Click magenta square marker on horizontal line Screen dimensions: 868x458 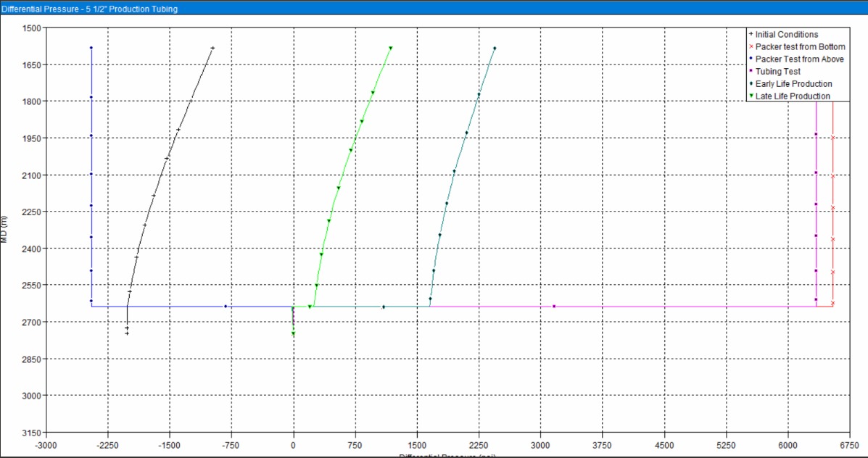554,307
